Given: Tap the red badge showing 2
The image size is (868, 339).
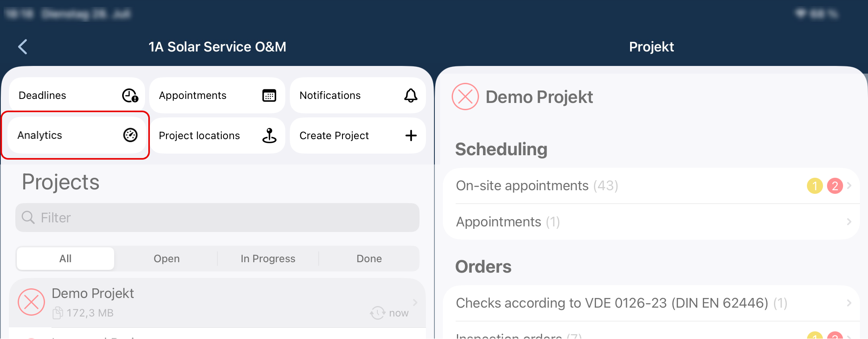Looking at the screenshot, I should click(835, 186).
